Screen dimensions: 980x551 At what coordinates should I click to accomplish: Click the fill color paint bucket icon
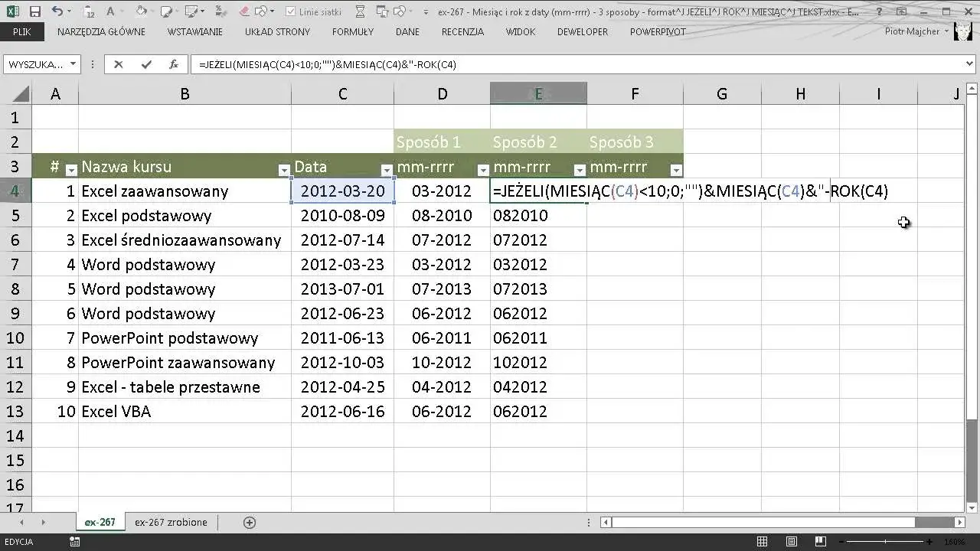(141, 11)
